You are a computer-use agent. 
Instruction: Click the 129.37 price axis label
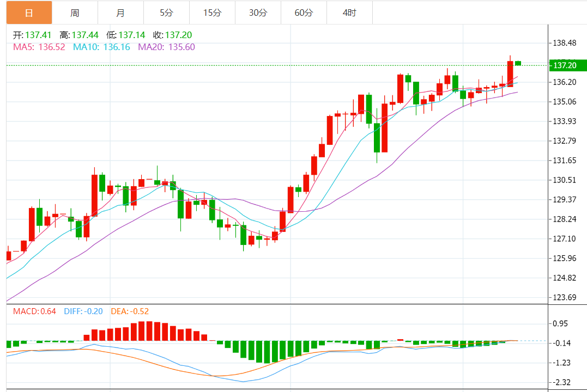point(565,200)
